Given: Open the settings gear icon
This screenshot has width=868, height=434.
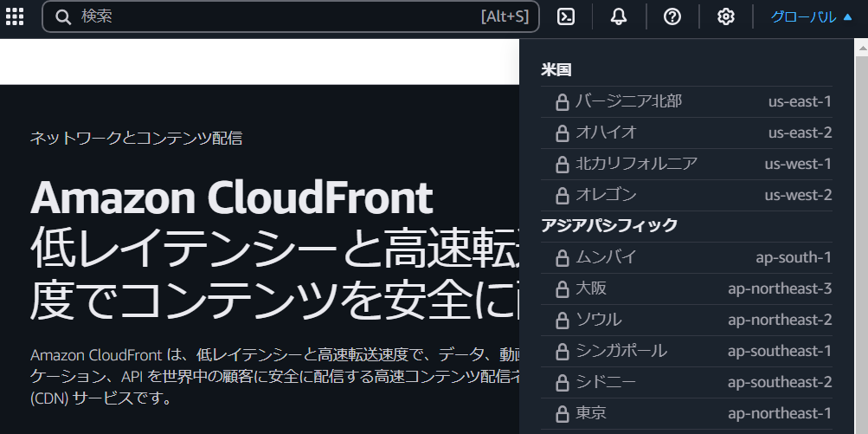Looking at the screenshot, I should coord(726,16).
